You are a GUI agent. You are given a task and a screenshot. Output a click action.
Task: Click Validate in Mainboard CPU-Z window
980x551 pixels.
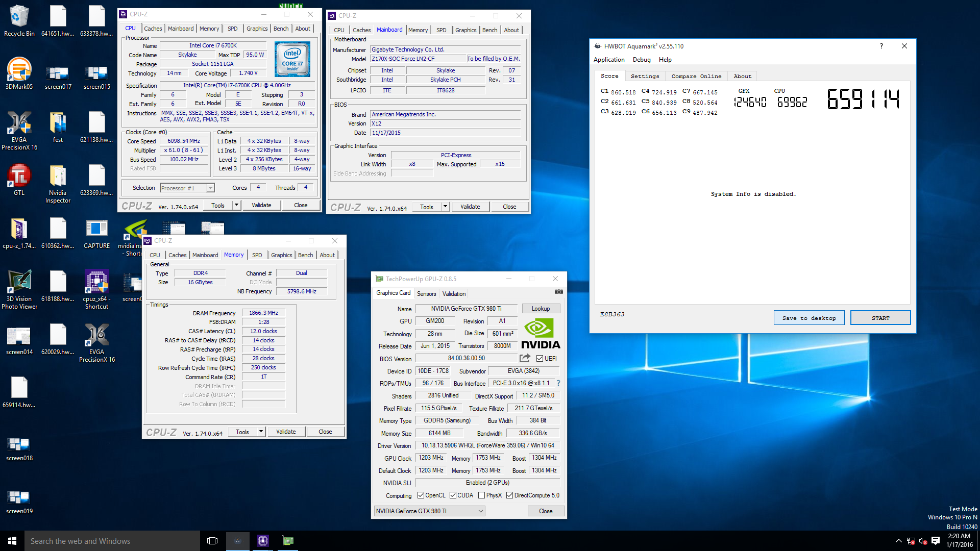point(470,207)
